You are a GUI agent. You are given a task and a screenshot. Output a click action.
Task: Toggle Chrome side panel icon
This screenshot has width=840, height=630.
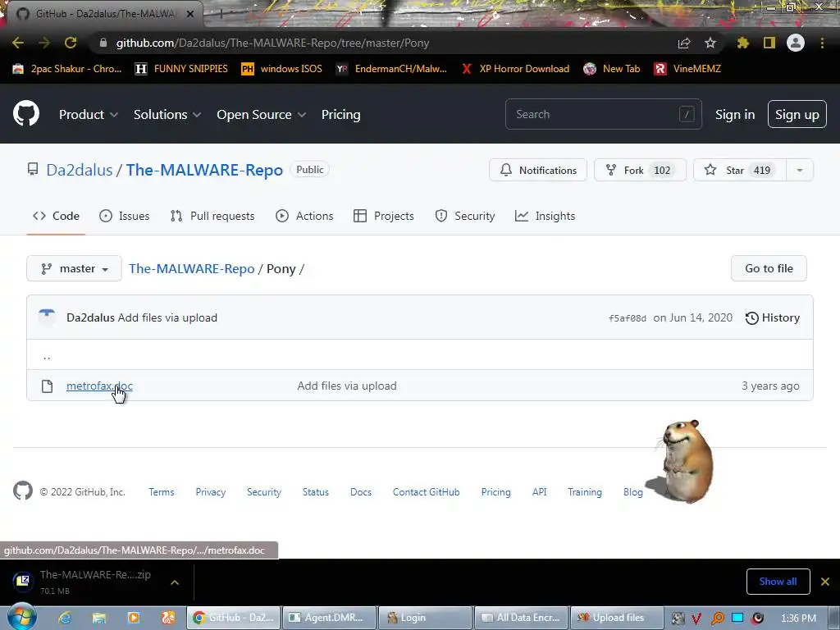(x=769, y=43)
